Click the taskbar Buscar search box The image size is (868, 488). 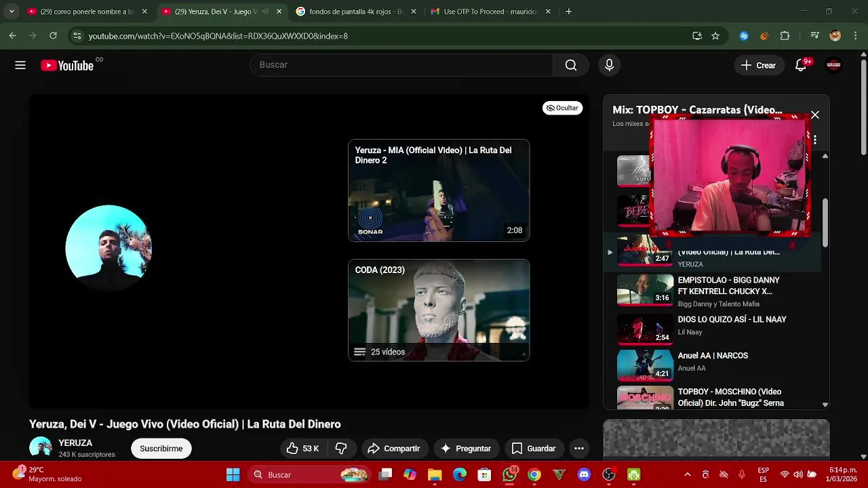pos(309,474)
